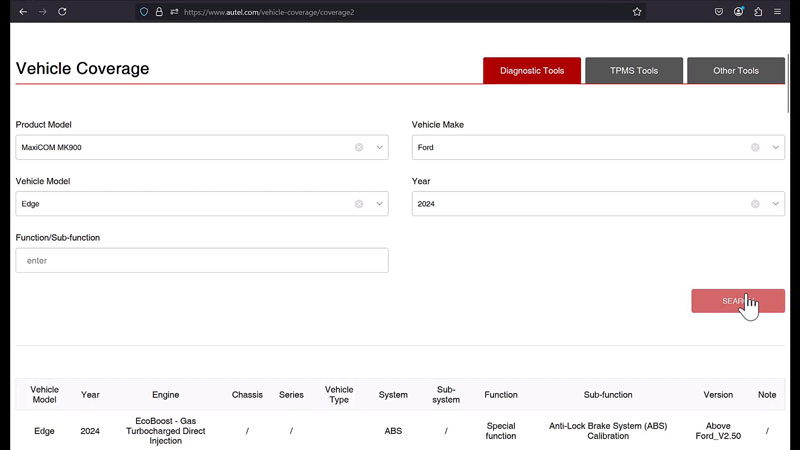Click the System column header
Screen dimensions: 800x450
(393, 395)
